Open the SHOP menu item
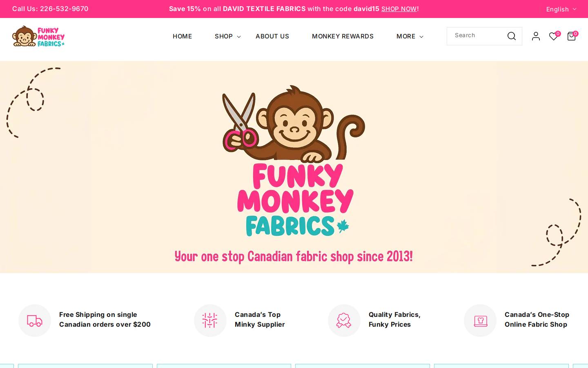 coord(224,36)
